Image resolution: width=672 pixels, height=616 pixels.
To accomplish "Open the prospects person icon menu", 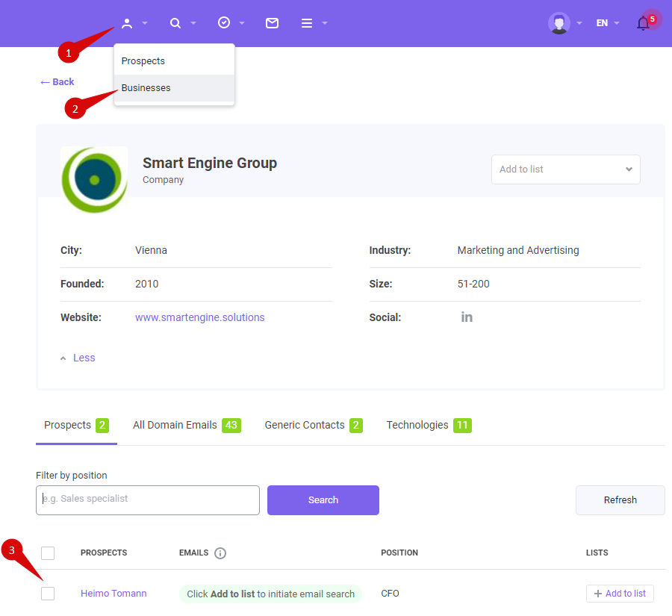I will point(127,23).
